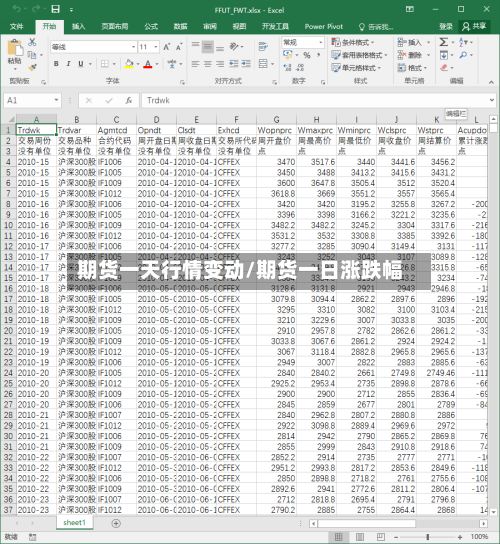Screen dimensions: 500x544
Task: Open the font name dropdown
Action: tap(133, 47)
